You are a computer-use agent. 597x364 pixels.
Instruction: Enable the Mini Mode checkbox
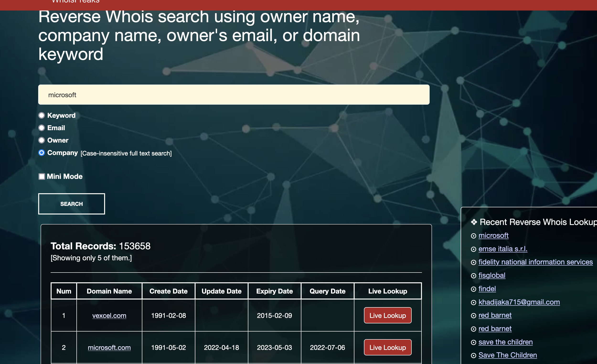(x=42, y=177)
